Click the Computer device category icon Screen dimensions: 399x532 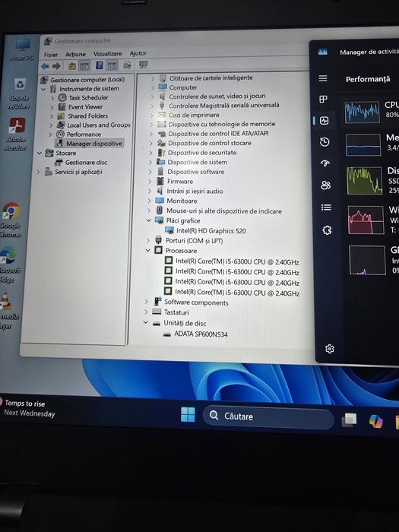click(x=163, y=87)
